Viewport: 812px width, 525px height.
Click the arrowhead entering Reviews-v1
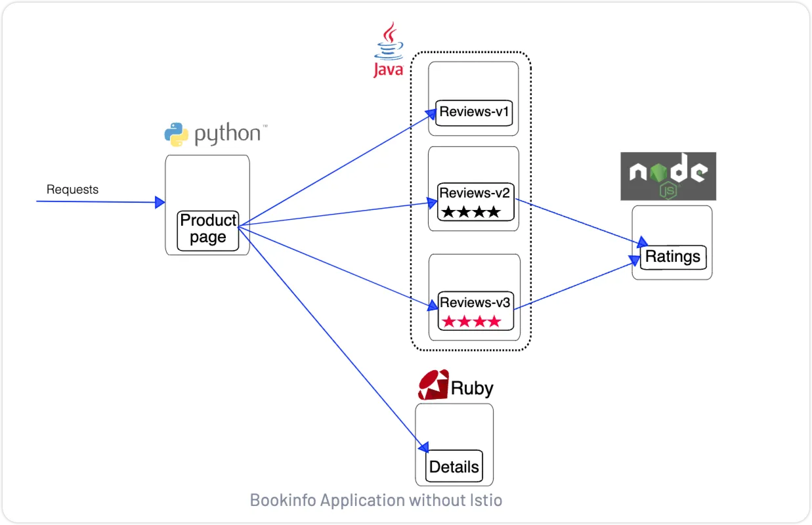[x=432, y=115]
